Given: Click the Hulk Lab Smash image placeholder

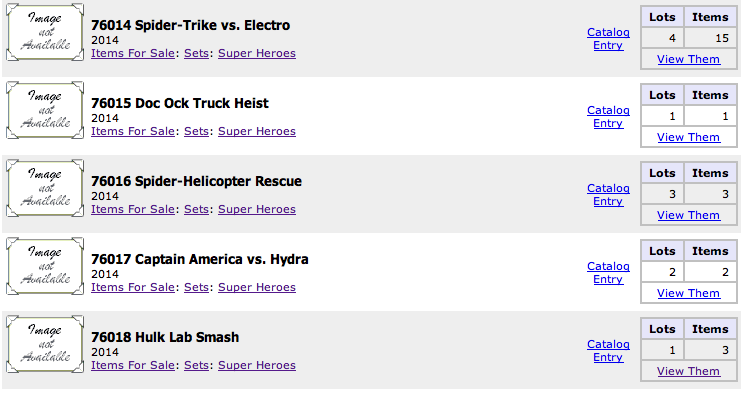Looking at the screenshot, I should [45, 344].
